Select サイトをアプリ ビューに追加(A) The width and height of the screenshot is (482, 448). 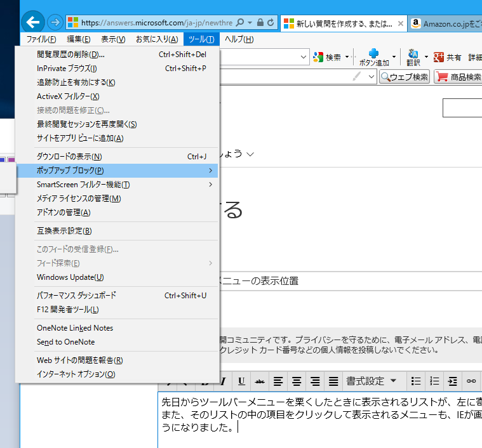click(x=117, y=138)
